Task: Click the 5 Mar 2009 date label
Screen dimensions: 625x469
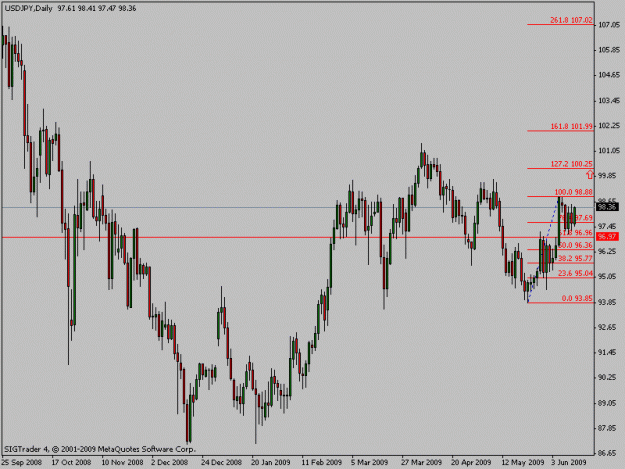Action: [x=369, y=462]
